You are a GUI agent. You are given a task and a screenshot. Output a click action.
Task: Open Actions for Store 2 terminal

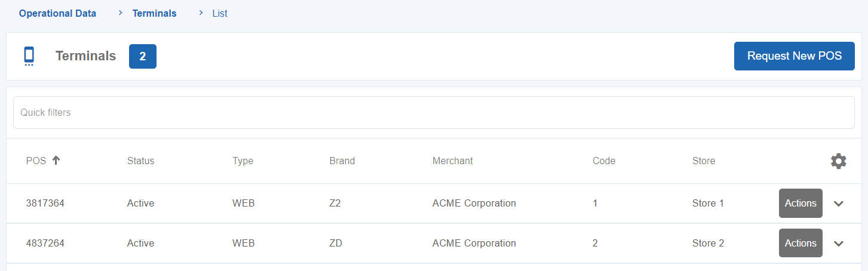800,244
